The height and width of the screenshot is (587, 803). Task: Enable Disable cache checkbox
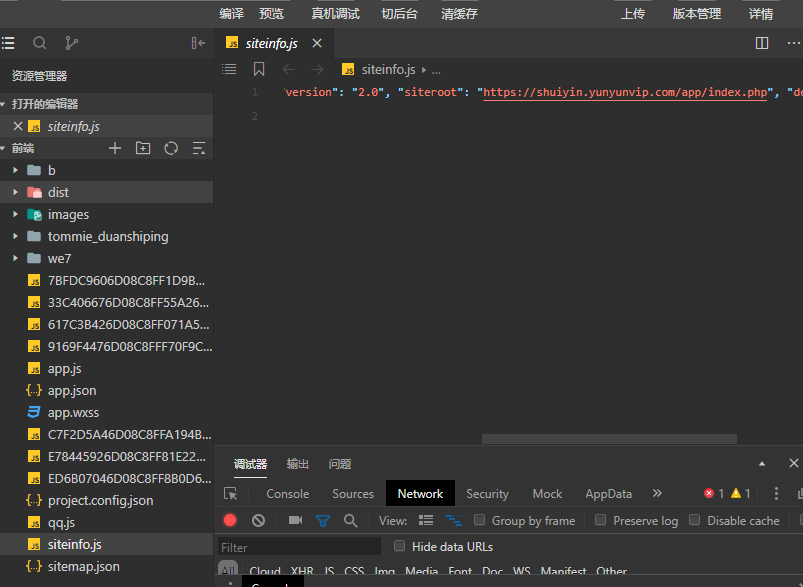point(694,520)
